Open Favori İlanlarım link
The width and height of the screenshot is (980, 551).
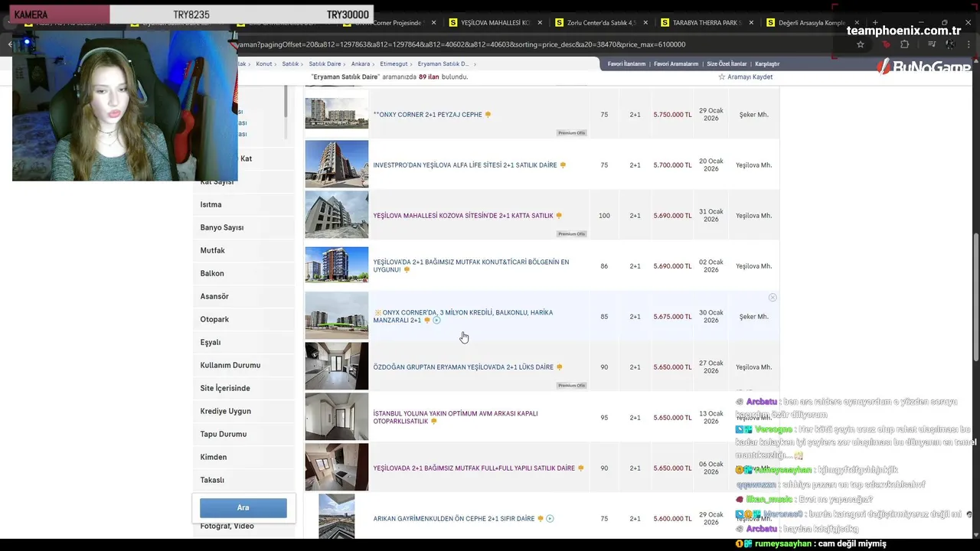pyautogui.click(x=626, y=64)
